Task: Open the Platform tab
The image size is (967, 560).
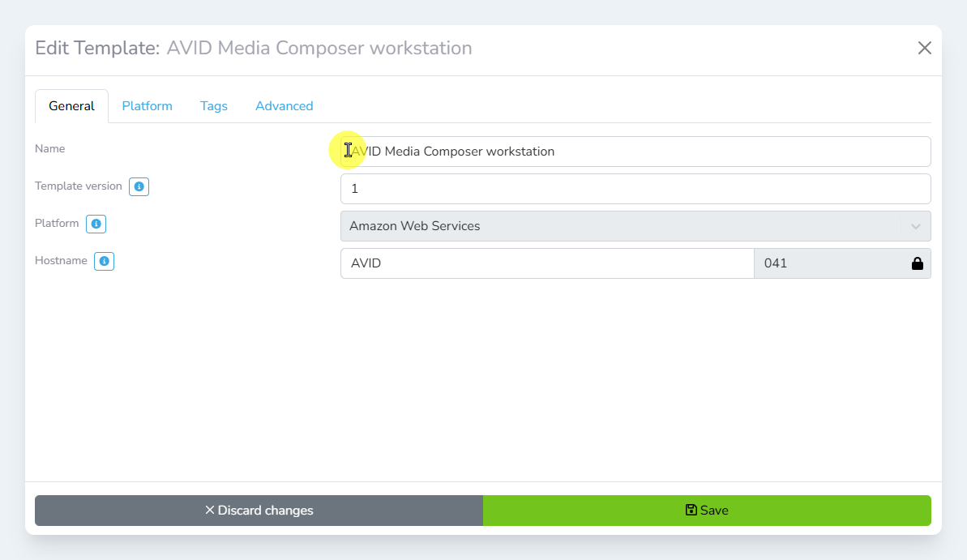Action: pyautogui.click(x=147, y=106)
